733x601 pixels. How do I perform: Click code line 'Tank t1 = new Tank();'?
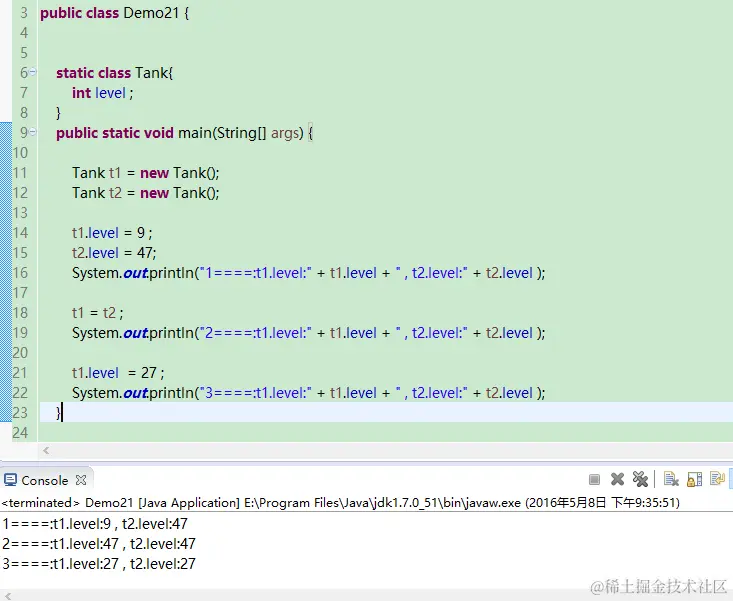click(x=145, y=173)
